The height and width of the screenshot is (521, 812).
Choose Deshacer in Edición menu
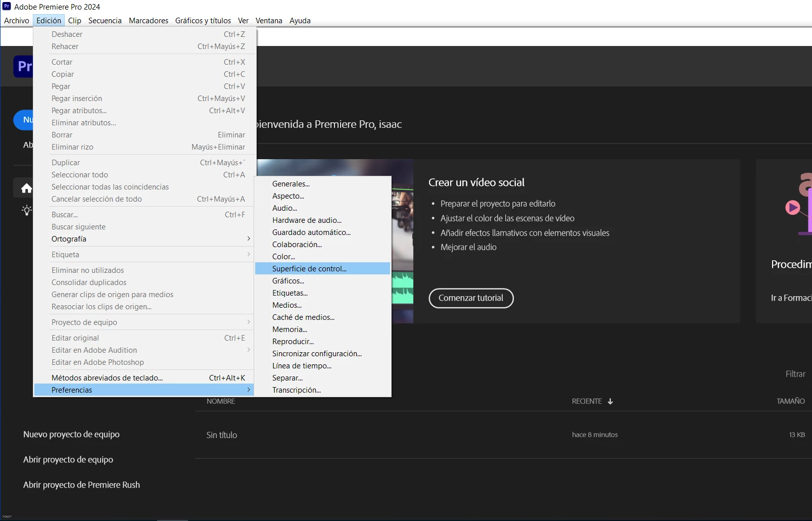pos(144,34)
